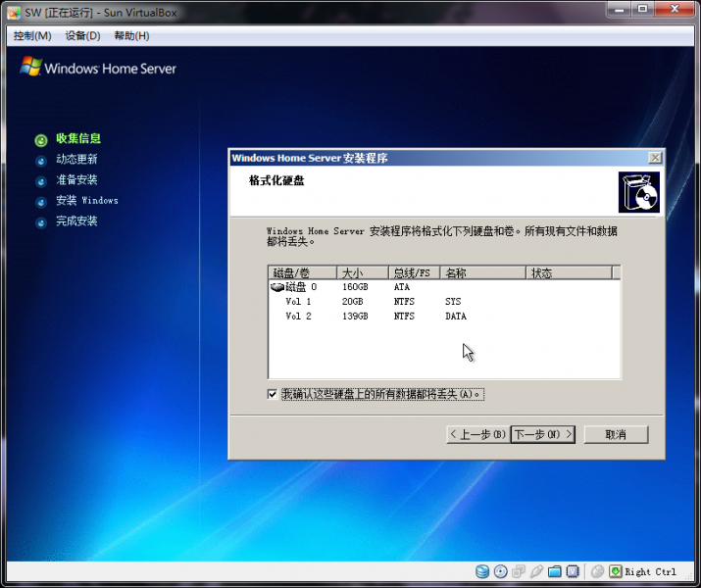Click the VirtualBox title bar app icon
701x588 pixels.
point(14,13)
